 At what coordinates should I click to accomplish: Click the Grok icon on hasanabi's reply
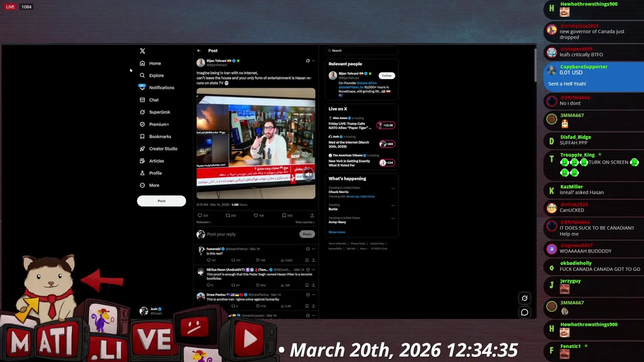click(x=307, y=249)
